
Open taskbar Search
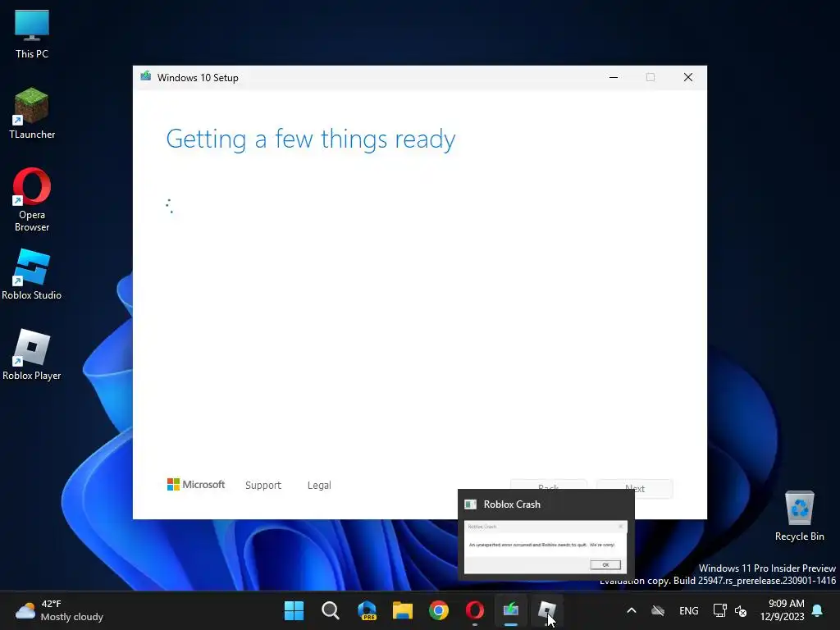pyautogui.click(x=330, y=610)
